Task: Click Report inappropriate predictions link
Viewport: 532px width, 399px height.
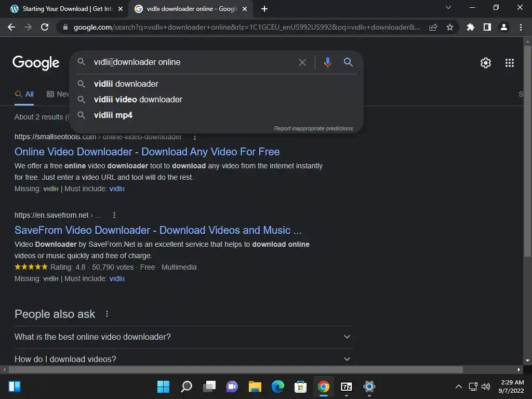Action: [x=313, y=128]
